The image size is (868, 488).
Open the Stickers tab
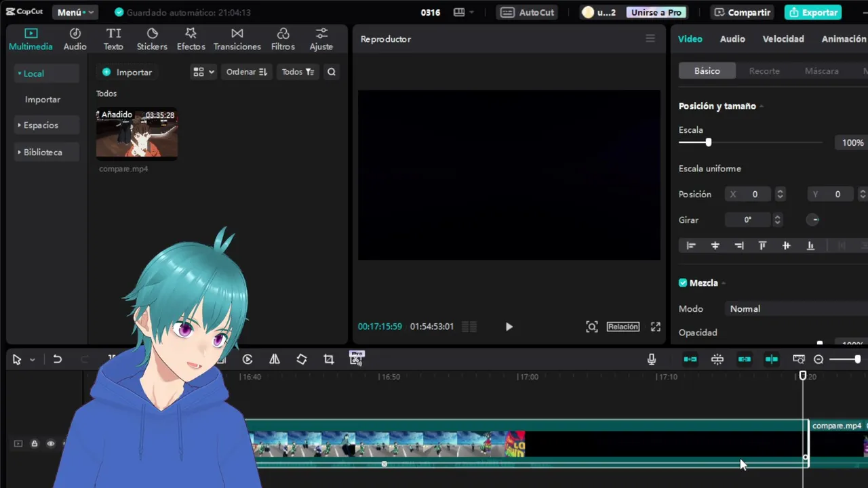coord(152,39)
